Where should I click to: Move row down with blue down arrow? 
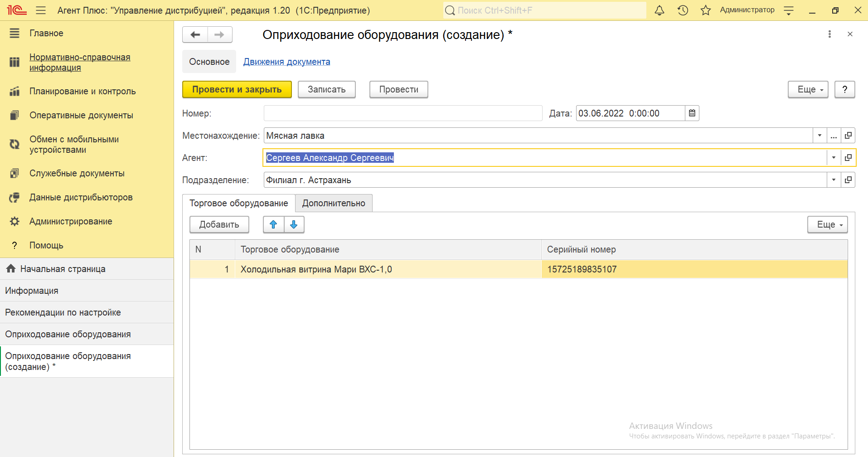tap(294, 224)
